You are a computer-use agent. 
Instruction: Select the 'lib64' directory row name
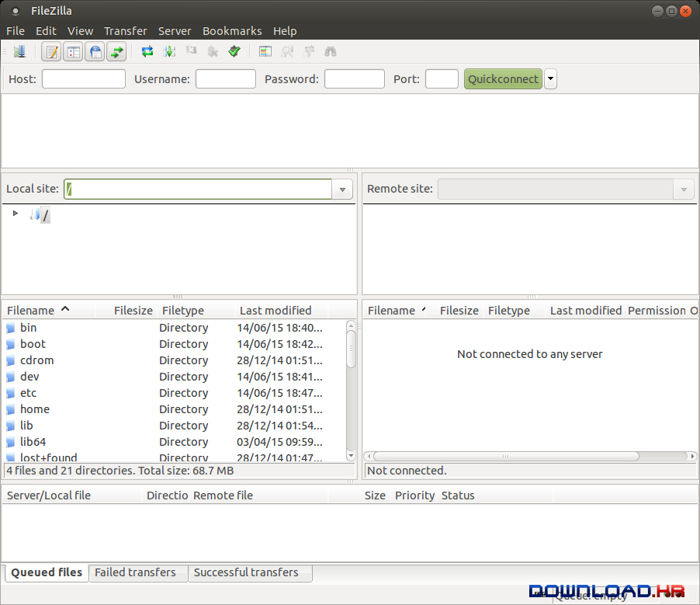pyautogui.click(x=33, y=443)
